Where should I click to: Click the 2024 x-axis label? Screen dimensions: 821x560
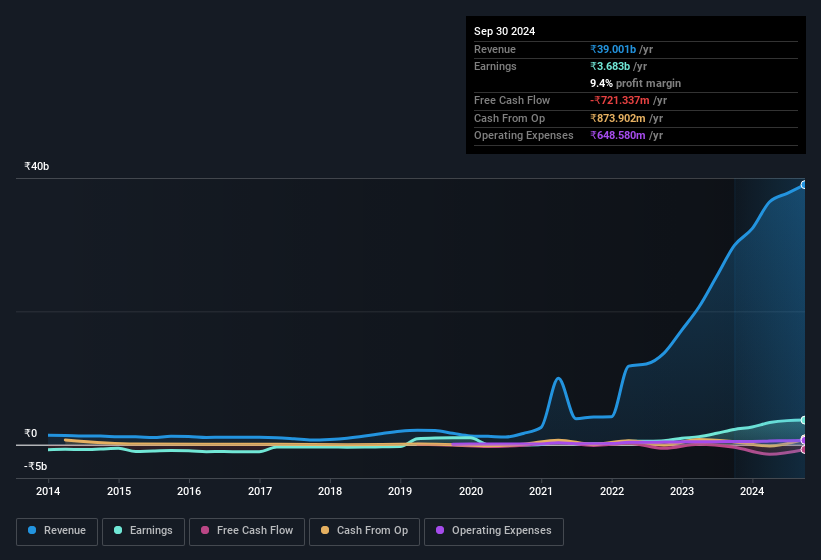pyautogui.click(x=752, y=491)
